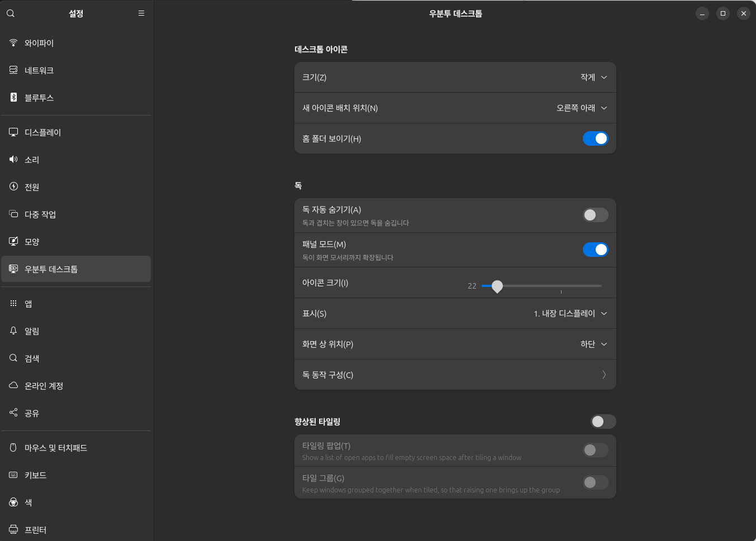Click the search icon in the settings sidebar
This screenshot has height=541, width=756.
[11, 13]
